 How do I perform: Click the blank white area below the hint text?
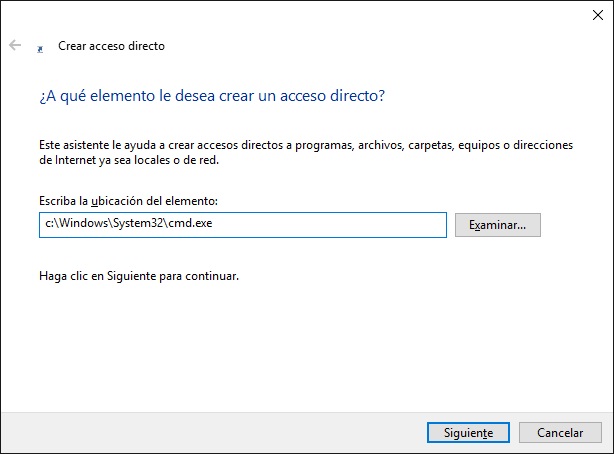(x=300, y=350)
